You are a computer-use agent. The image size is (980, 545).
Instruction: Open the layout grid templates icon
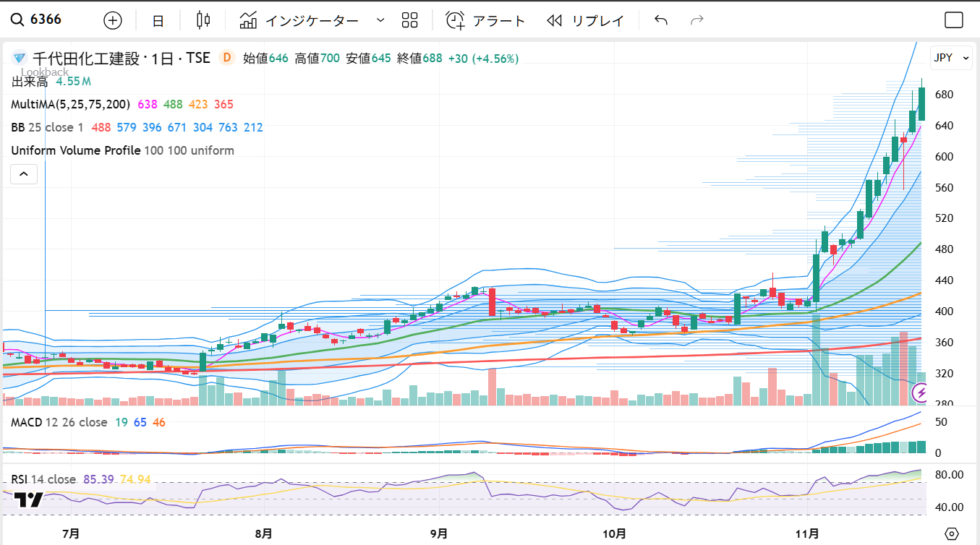pos(409,20)
